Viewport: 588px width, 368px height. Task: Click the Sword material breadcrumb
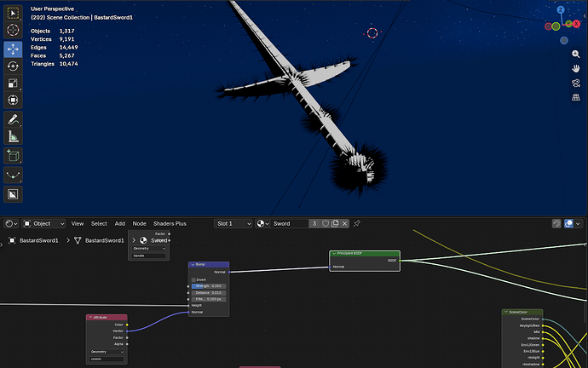(159, 240)
